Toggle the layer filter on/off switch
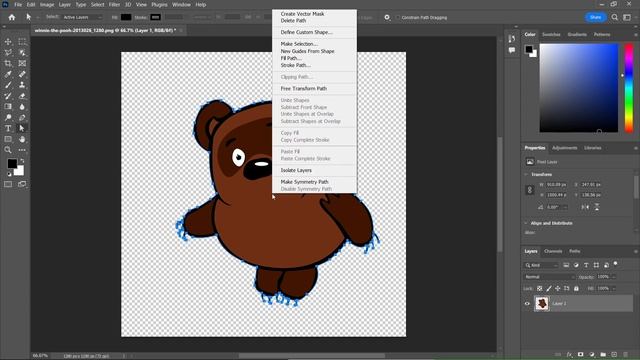Screen dimensions: 640x360 pos(616,264)
